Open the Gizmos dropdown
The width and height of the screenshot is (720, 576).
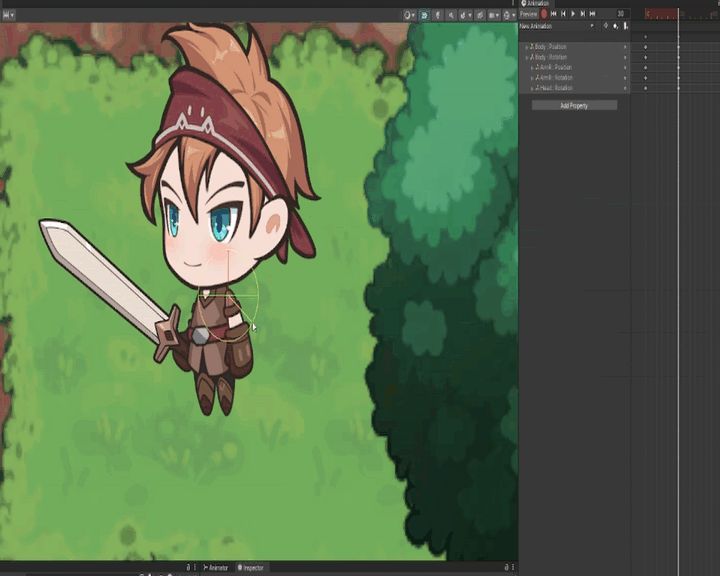click(509, 15)
